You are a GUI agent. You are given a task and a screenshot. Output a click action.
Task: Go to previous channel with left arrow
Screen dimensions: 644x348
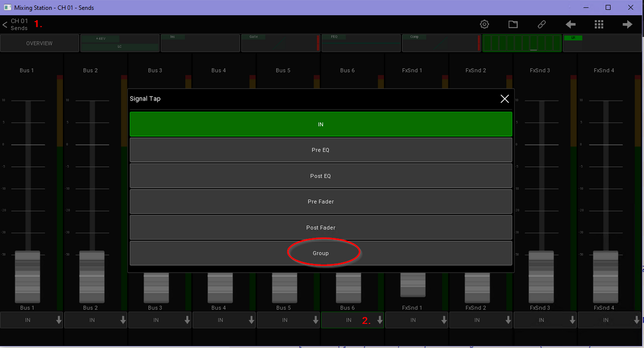click(571, 24)
